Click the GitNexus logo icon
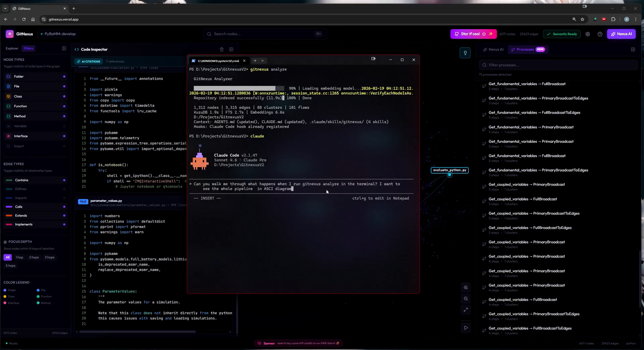644x350 pixels. click(x=10, y=34)
